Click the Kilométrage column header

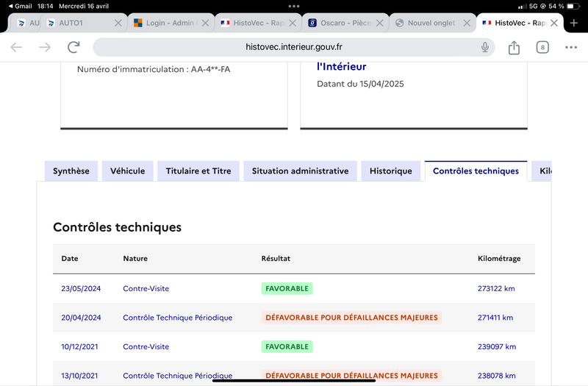point(499,259)
